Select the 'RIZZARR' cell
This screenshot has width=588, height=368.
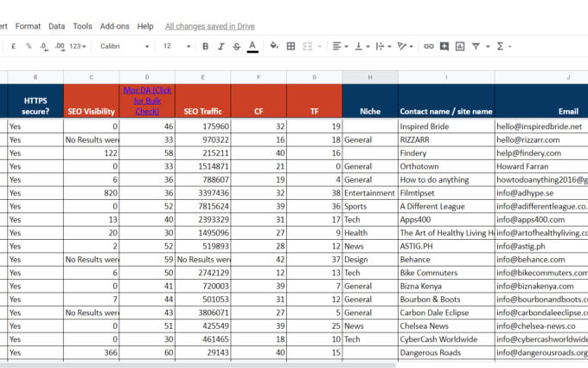click(446, 139)
